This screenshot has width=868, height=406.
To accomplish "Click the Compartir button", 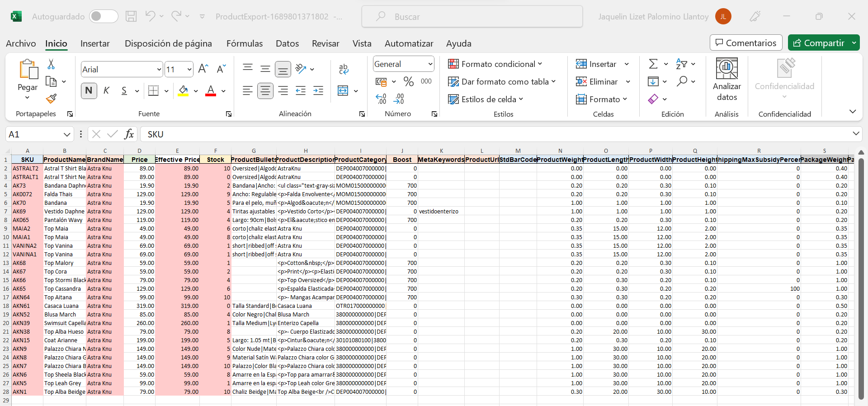I will (x=819, y=43).
